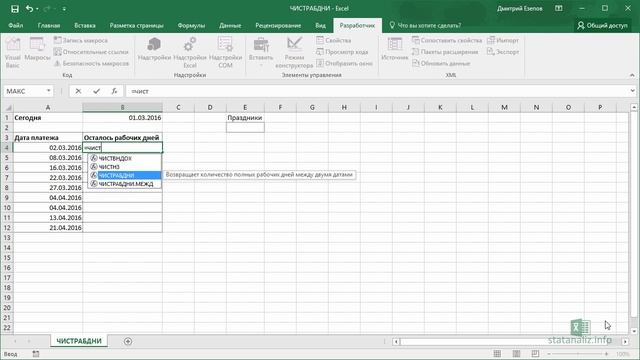This screenshot has height=360, width=640.
Task: Start Record Macro (Запись макроса)
Action: coord(81,40)
